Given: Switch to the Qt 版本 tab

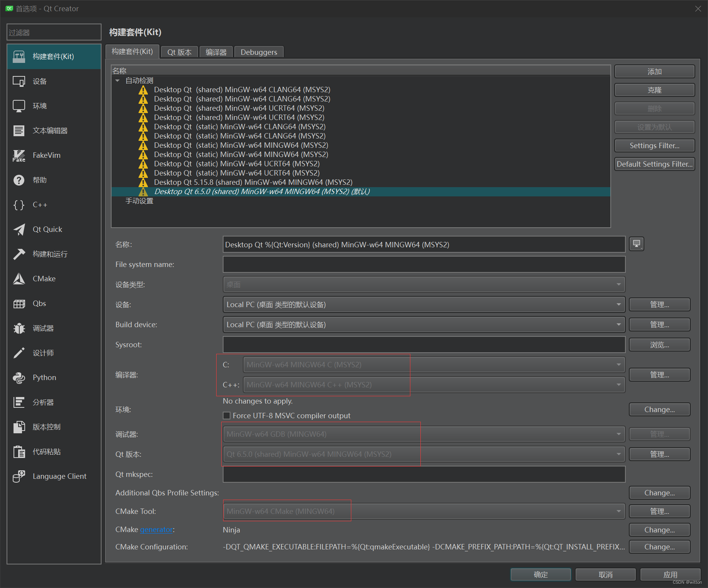Looking at the screenshot, I should tap(180, 52).
